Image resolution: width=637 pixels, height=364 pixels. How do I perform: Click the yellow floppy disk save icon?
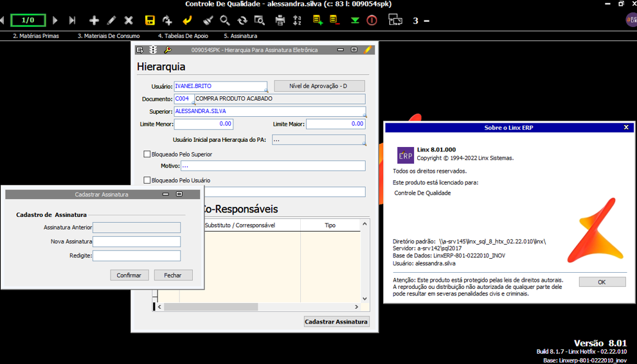[150, 21]
